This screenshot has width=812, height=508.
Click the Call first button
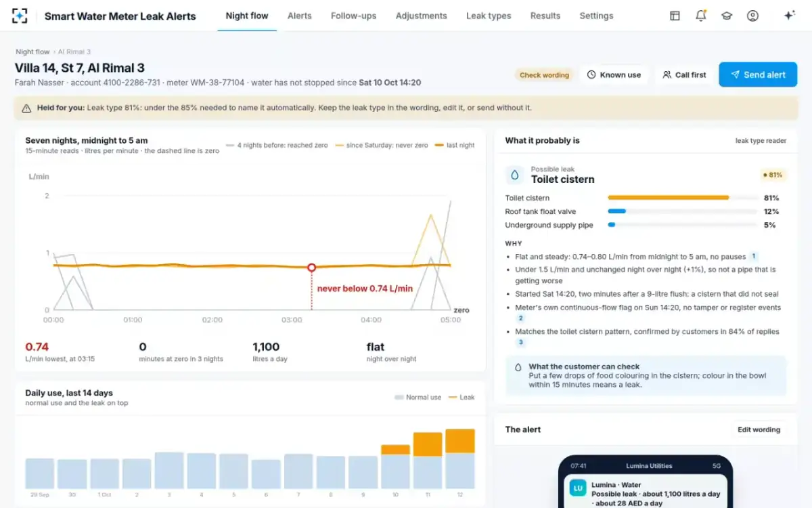click(x=684, y=75)
